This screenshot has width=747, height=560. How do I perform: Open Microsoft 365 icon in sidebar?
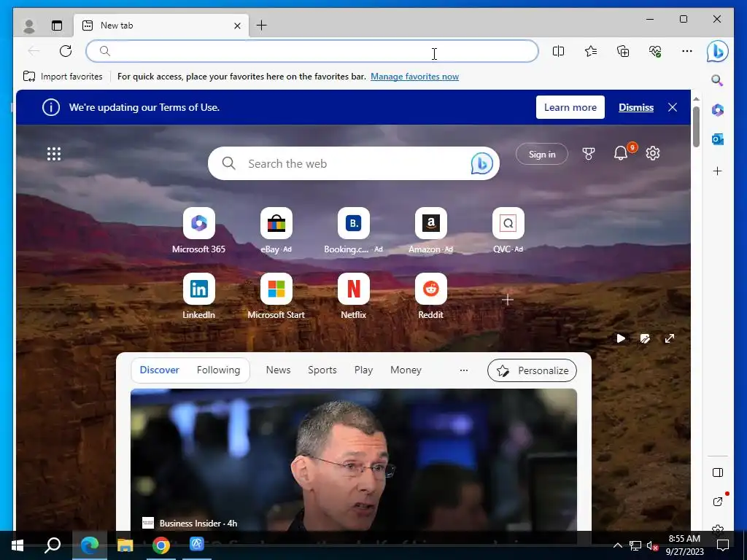pyautogui.click(x=718, y=110)
